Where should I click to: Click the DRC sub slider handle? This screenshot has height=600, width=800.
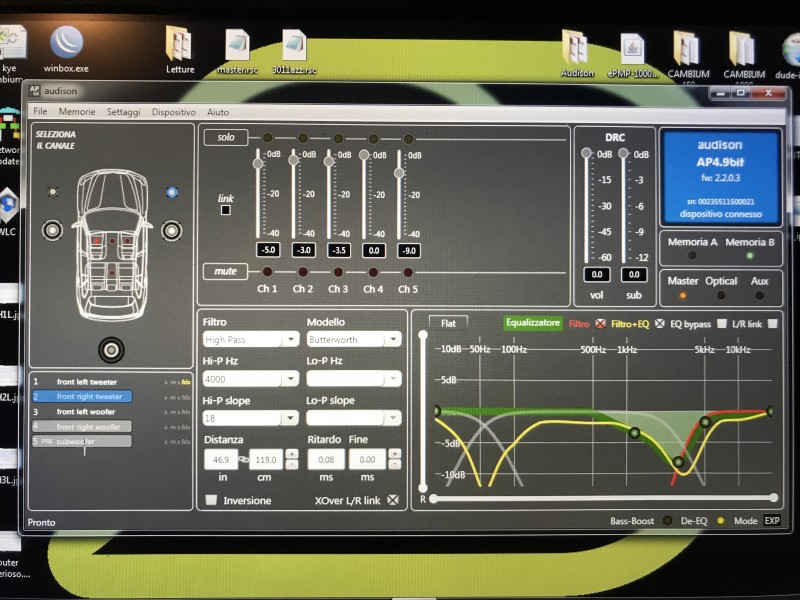pyautogui.click(x=623, y=153)
